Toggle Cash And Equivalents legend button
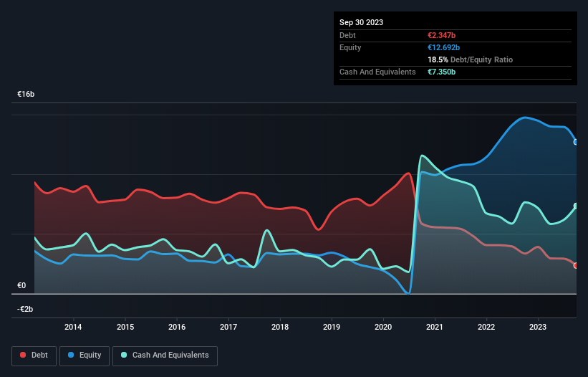The height and width of the screenshot is (377, 588). [165, 355]
